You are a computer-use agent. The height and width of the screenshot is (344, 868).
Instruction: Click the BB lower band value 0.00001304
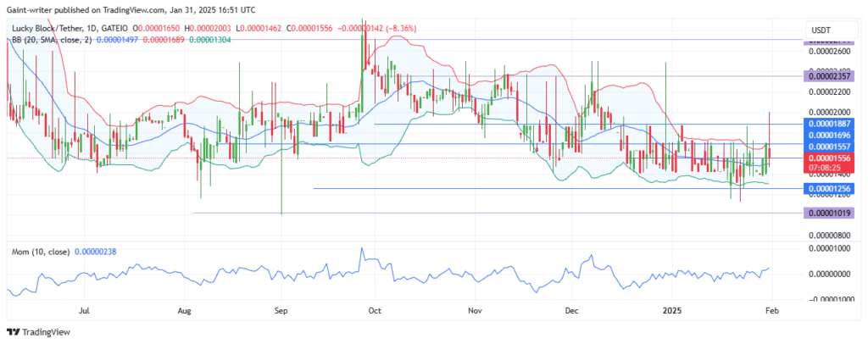[210, 39]
